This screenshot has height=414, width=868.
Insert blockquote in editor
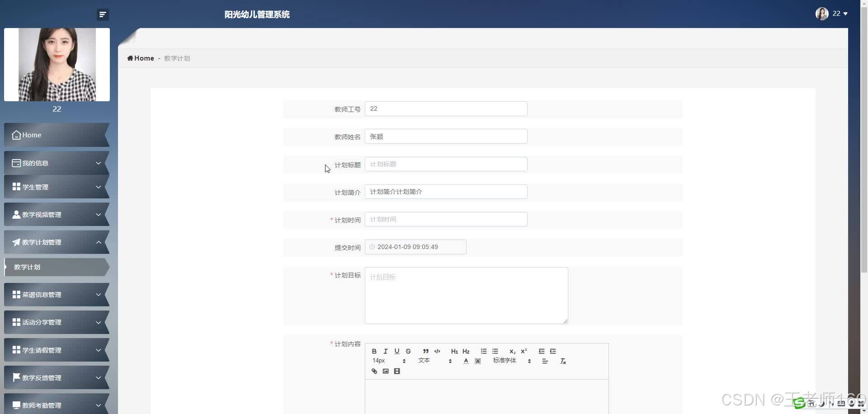pos(425,351)
